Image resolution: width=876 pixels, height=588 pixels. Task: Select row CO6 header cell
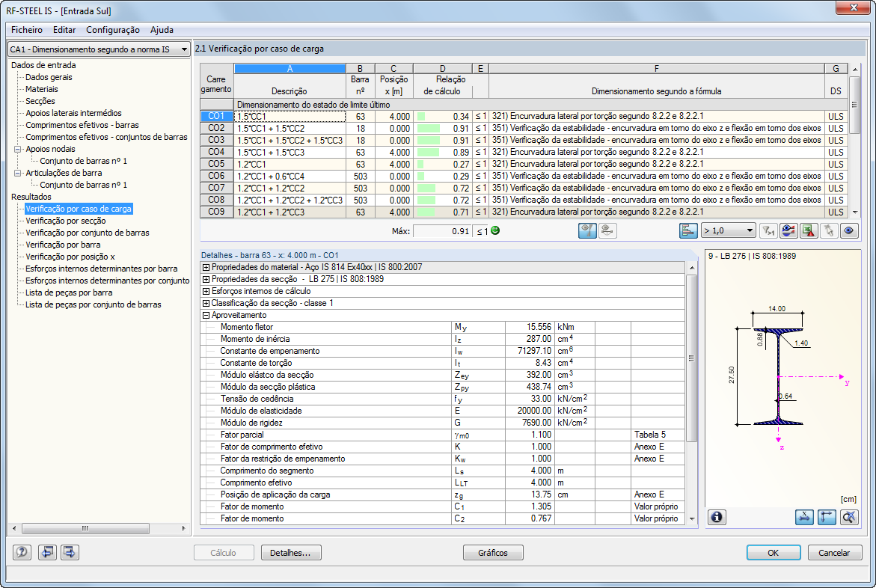217,176
